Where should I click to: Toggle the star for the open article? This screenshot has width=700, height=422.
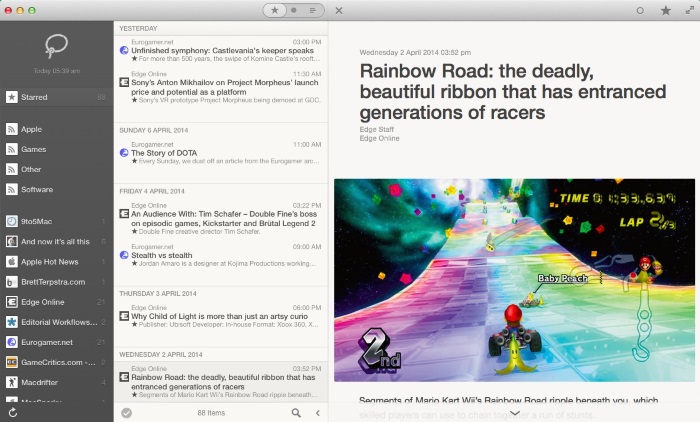[666, 10]
